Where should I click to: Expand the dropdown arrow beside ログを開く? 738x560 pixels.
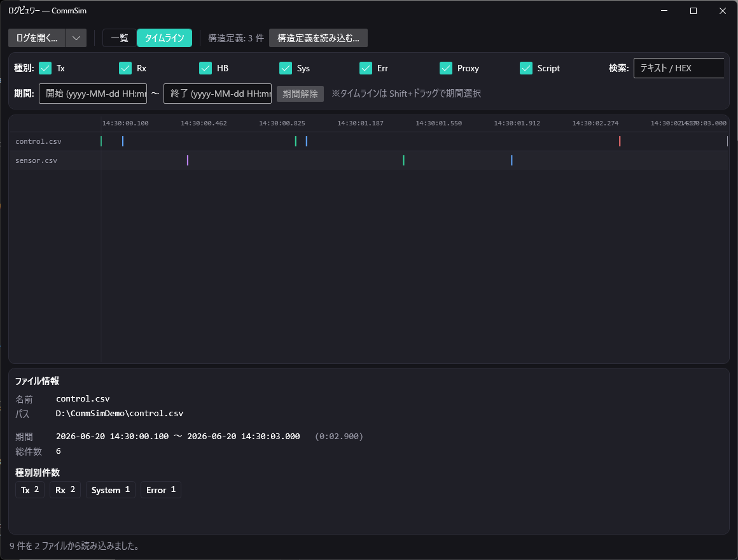click(76, 38)
